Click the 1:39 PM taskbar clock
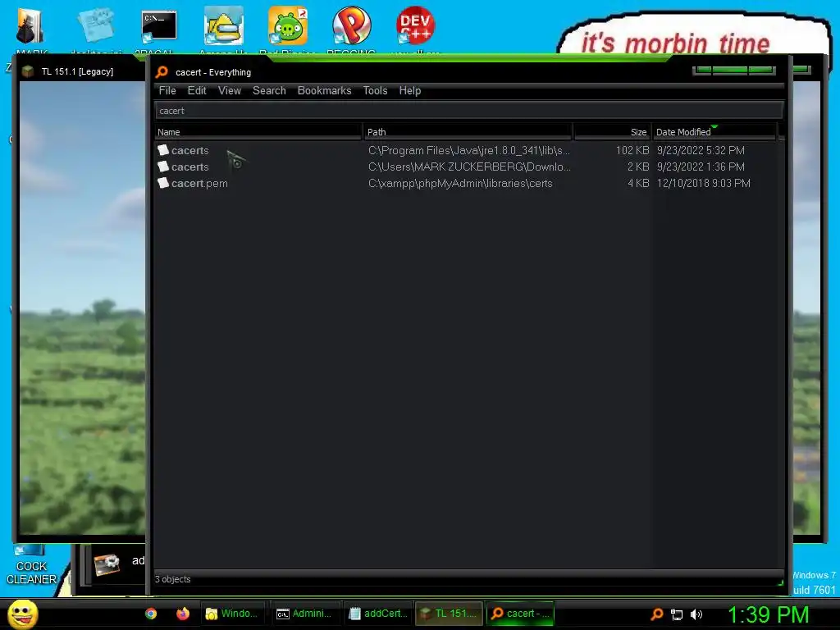 tap(768, 614)
